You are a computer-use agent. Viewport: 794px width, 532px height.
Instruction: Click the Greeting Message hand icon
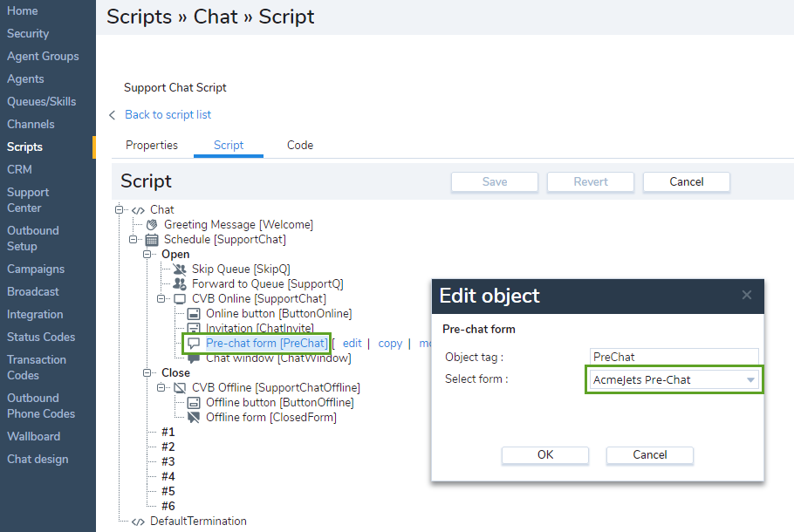[152, 225]
